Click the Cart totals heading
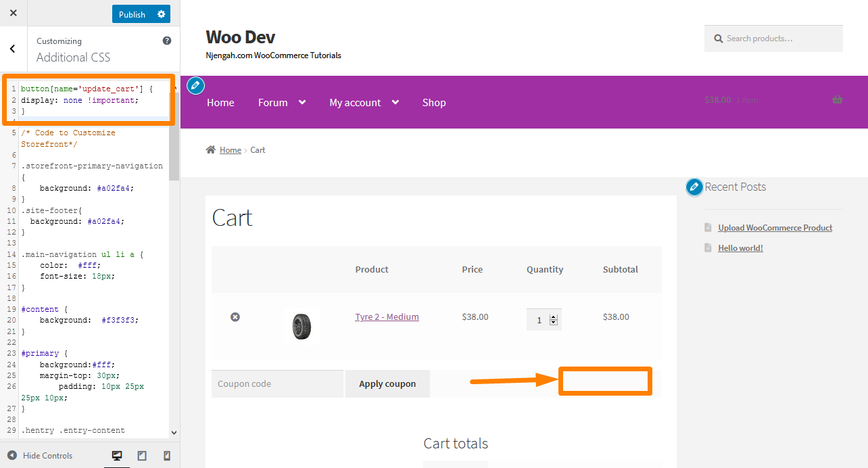The image size is (868, 468). pyautogui.click(x=456, y=443)
